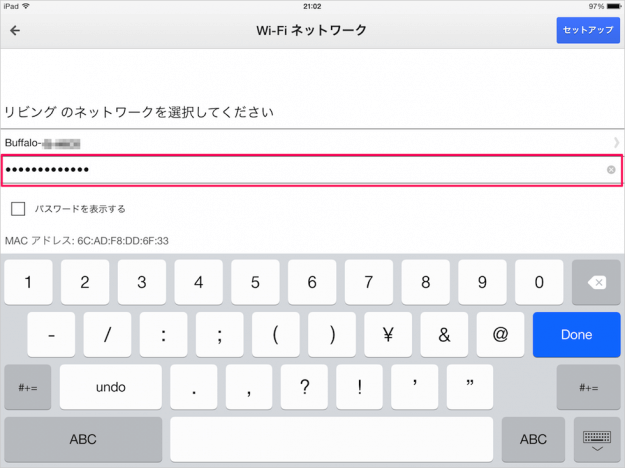This screenshot has height=468, width=625.
Task: Tap the right #+= key
Action: click(597, 387)
